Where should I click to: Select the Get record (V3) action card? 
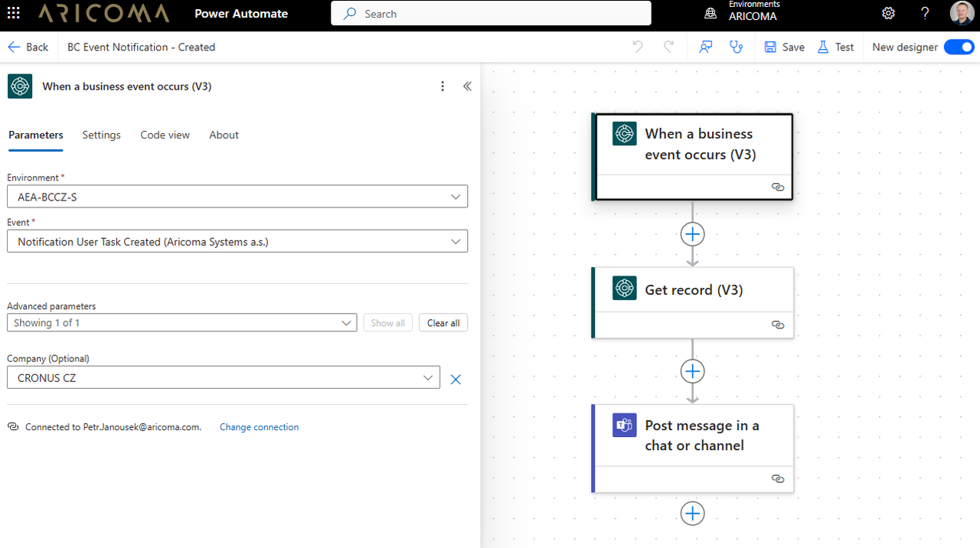click(x=693, y=291)
